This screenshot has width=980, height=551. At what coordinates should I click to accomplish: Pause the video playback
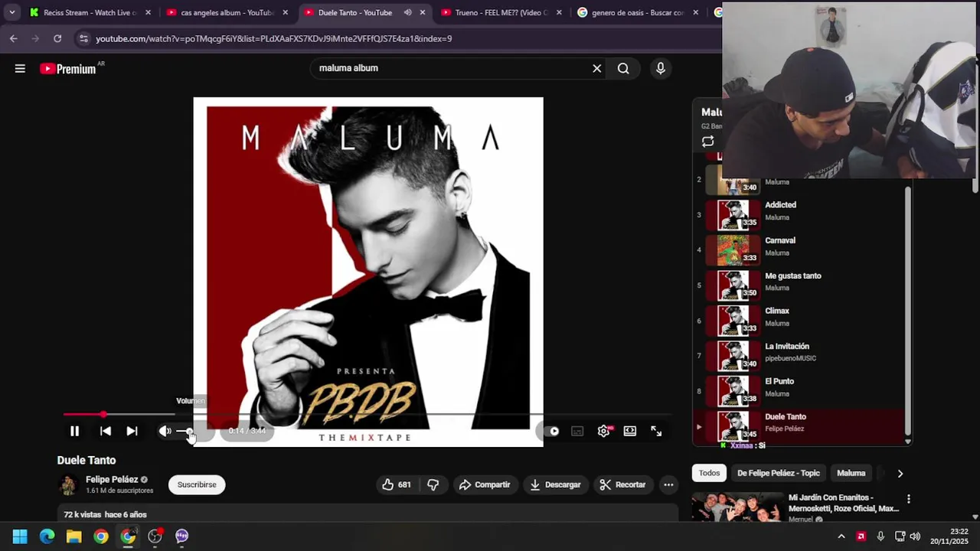pos(74,432)
